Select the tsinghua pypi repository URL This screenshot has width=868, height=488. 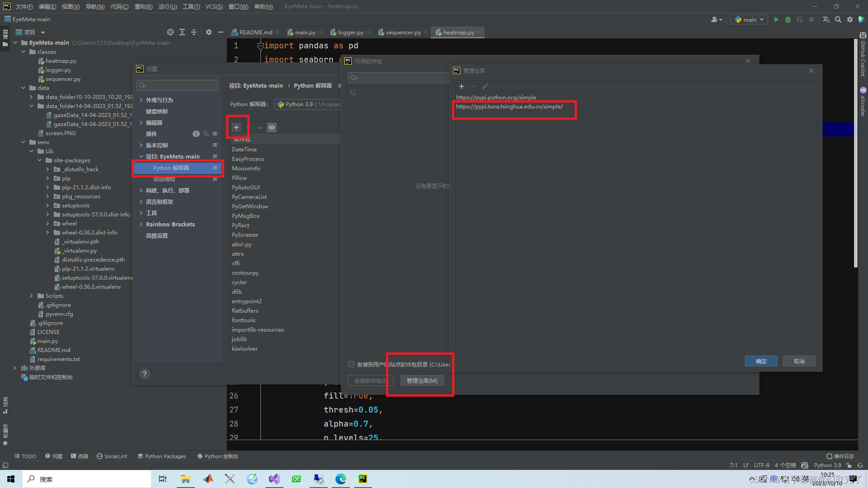[509, 107]
